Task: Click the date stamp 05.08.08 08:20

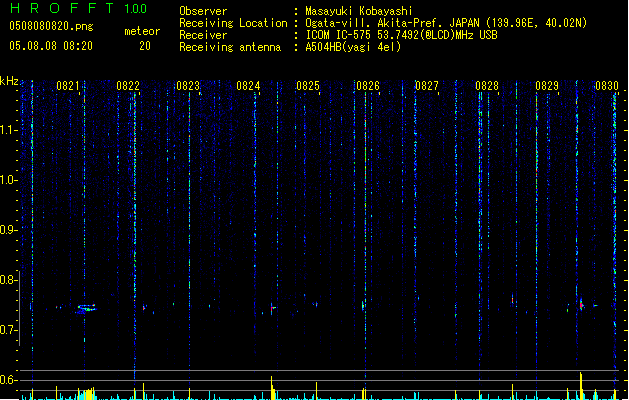Action: tap(51, 46)
